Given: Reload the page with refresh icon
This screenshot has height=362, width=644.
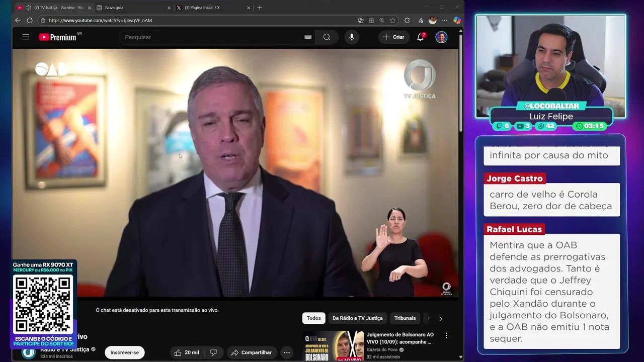Looking at the screenshot, I should pos(30,20).
